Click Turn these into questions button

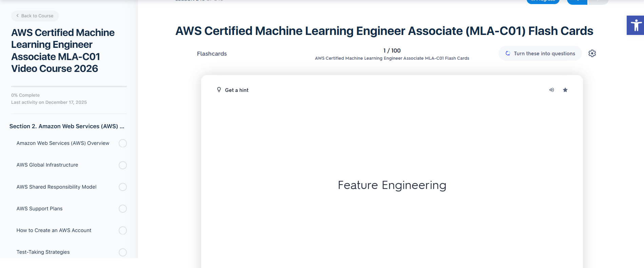click(544, 54)
